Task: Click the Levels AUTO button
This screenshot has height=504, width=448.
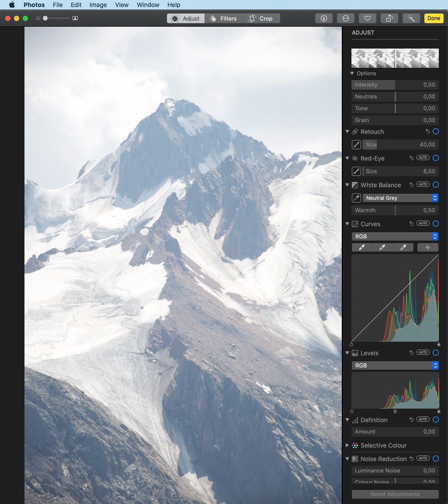Action: click(423, 352)
